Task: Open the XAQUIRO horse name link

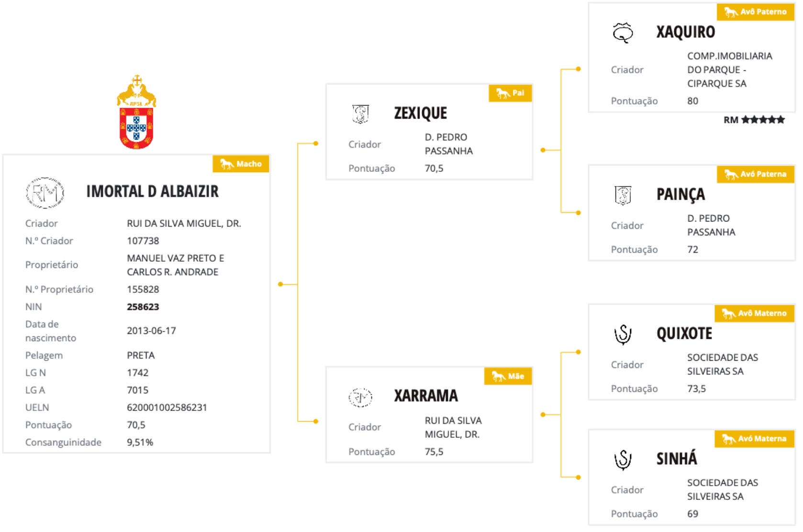Action: pyautogui.click(x=685, y=32)
